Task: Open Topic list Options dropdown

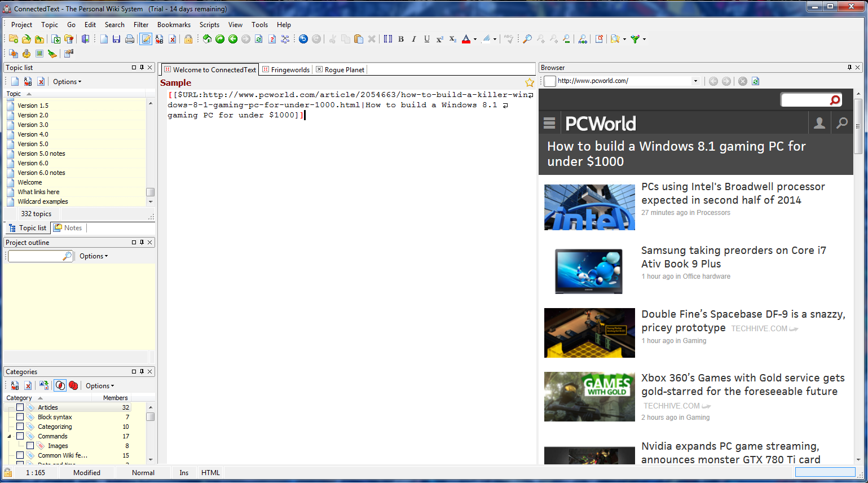Action: (67, 82)
